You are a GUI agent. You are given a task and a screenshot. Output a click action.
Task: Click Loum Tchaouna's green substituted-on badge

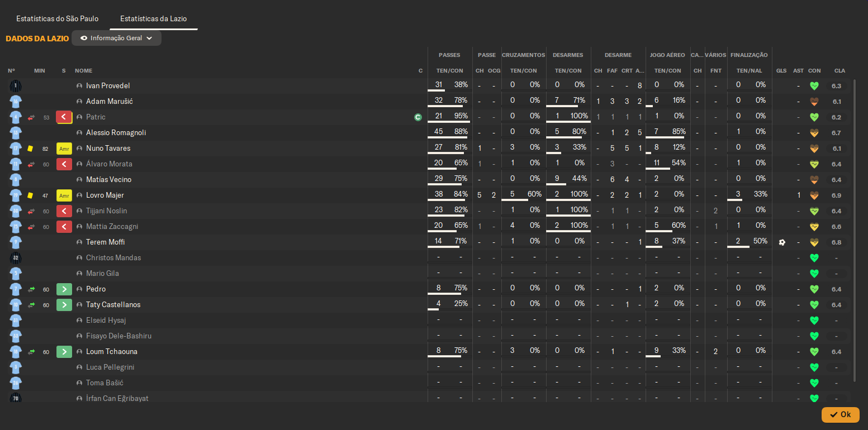[x=64, y=352]
